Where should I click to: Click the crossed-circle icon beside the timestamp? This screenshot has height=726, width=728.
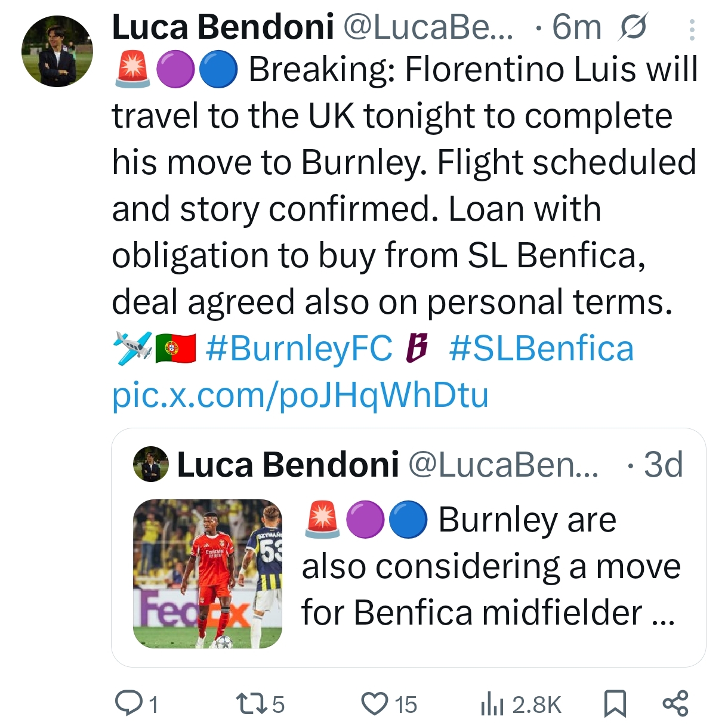tap(633, 28)
